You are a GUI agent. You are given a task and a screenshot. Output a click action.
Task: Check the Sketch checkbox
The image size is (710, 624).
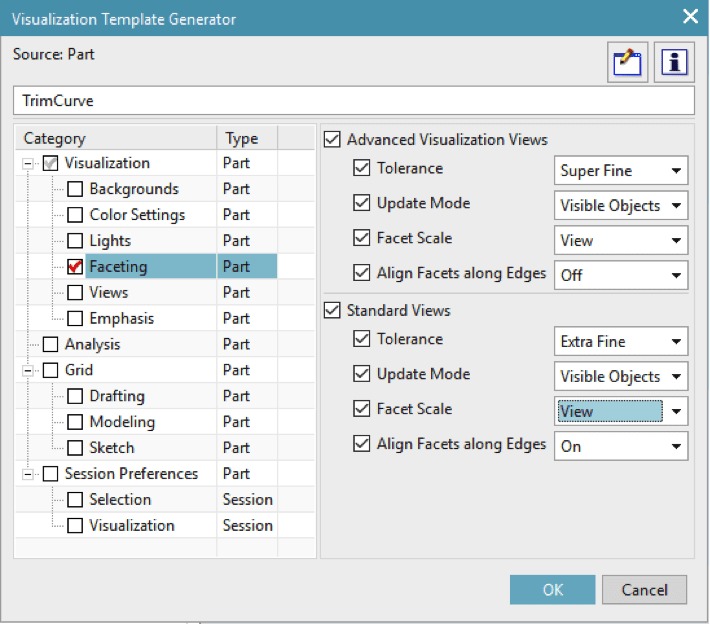[x=75, y=448]
